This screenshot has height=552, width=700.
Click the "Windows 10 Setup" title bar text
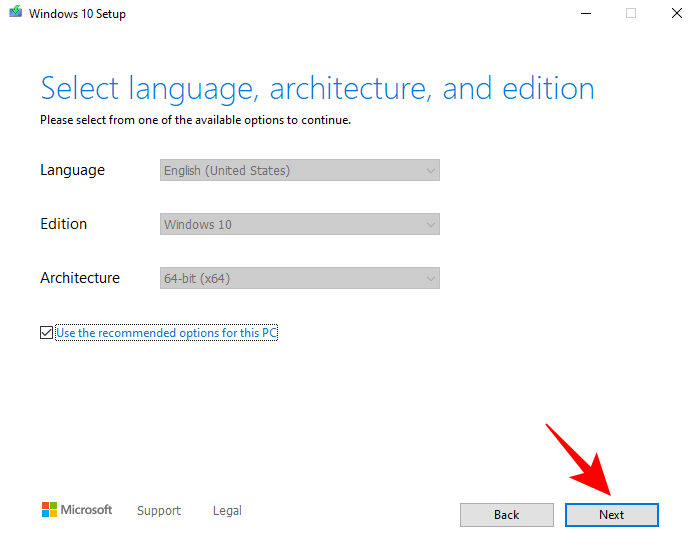(x=78, y=14)
